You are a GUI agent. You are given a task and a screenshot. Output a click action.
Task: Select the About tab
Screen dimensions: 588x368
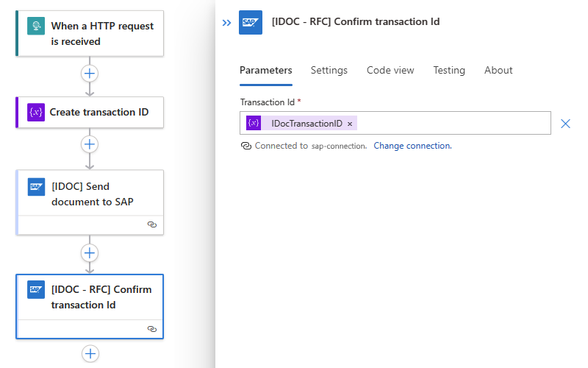point(498,70)
